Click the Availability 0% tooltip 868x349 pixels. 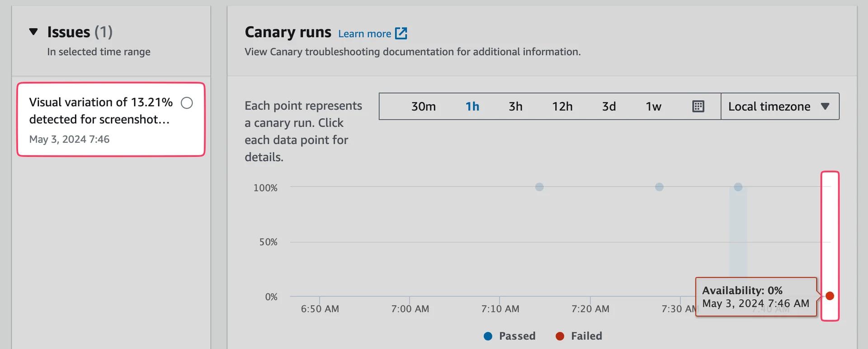tap(755, 296)
